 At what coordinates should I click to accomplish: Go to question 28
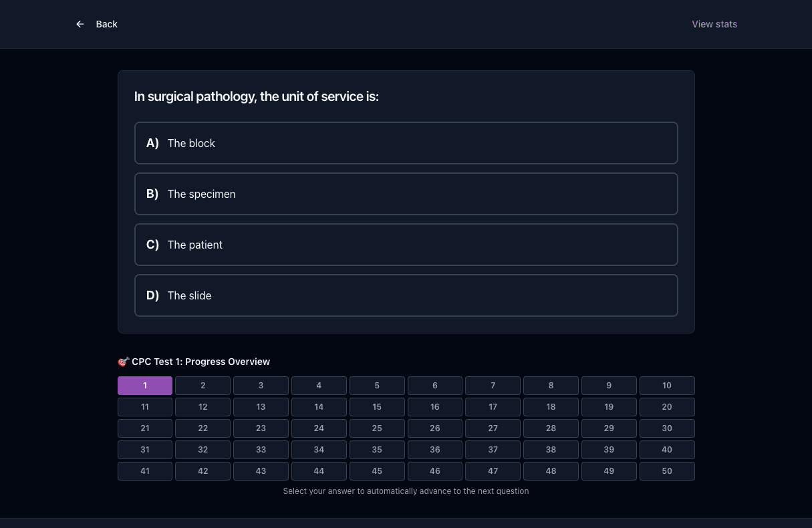551,428
